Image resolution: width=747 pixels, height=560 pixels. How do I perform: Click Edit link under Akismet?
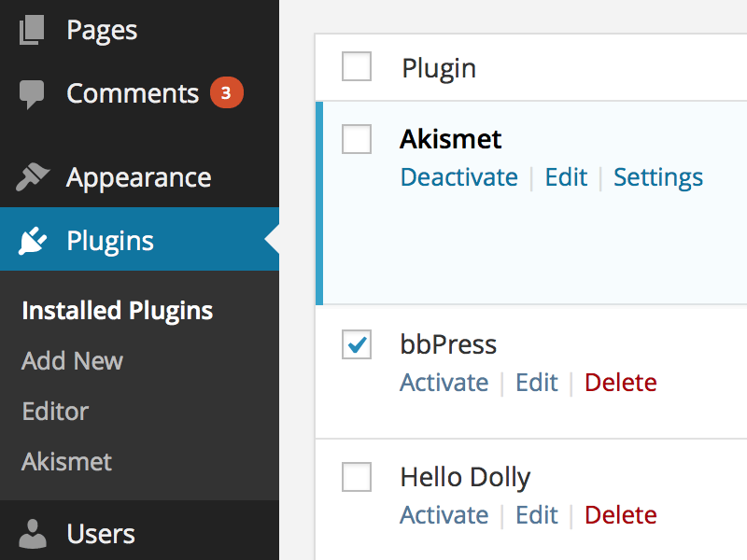566,177
